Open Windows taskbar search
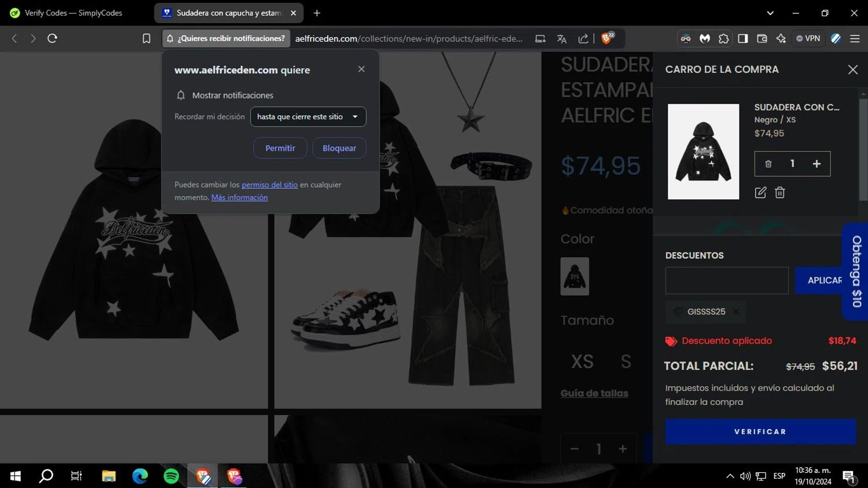Image resolution: width=868 pixels, height=488 pixels. tap(46, 476)
